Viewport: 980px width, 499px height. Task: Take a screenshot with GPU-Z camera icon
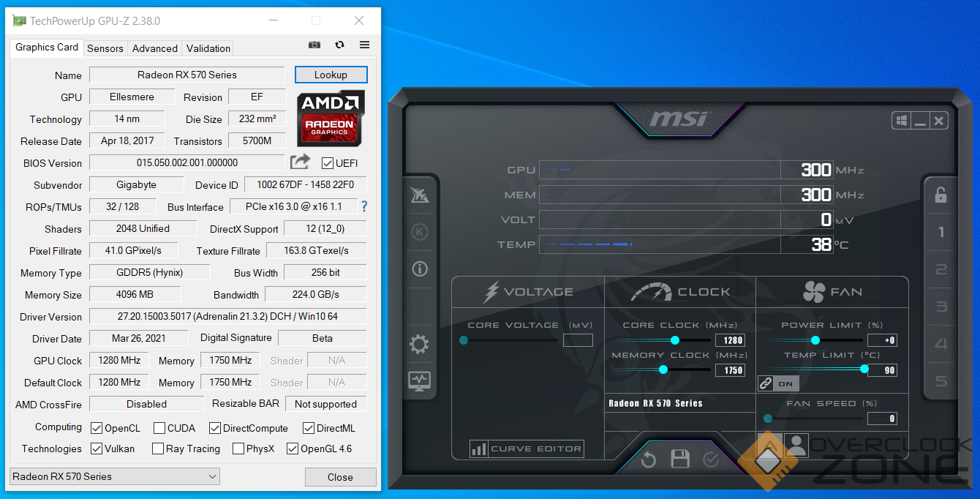click(x=314, y=45)
